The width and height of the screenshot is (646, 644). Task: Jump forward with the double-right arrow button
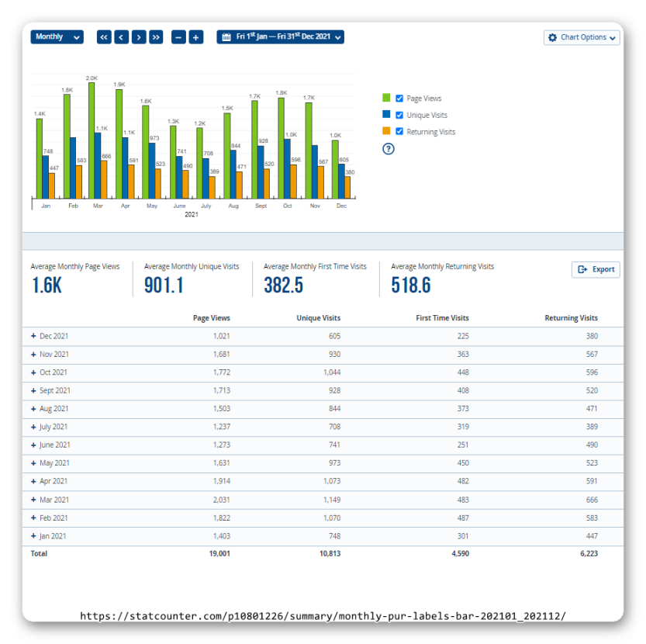(x=156, y=37)
